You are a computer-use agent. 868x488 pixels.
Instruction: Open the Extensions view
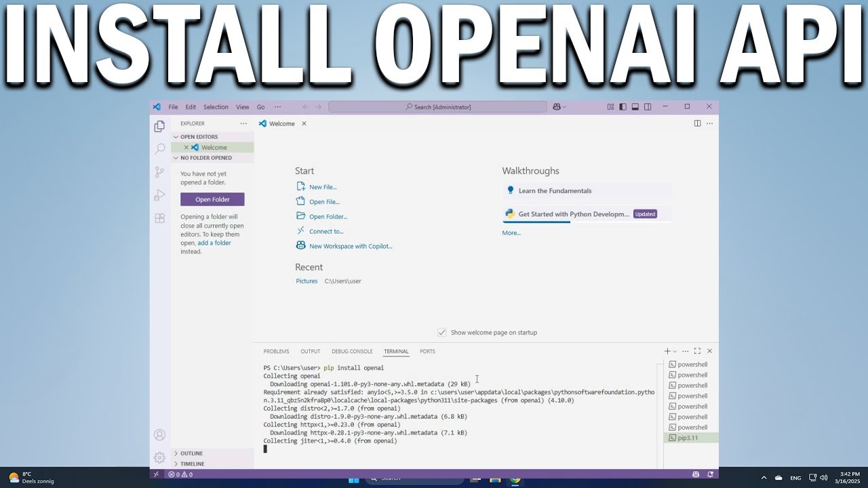pyautogui.click(x=159, y=218)
